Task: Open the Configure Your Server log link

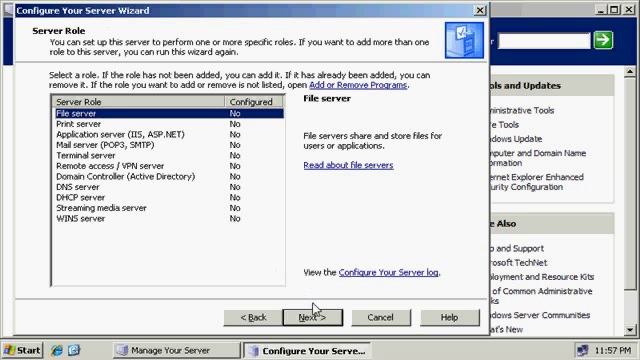Action: tap(388, 272)
